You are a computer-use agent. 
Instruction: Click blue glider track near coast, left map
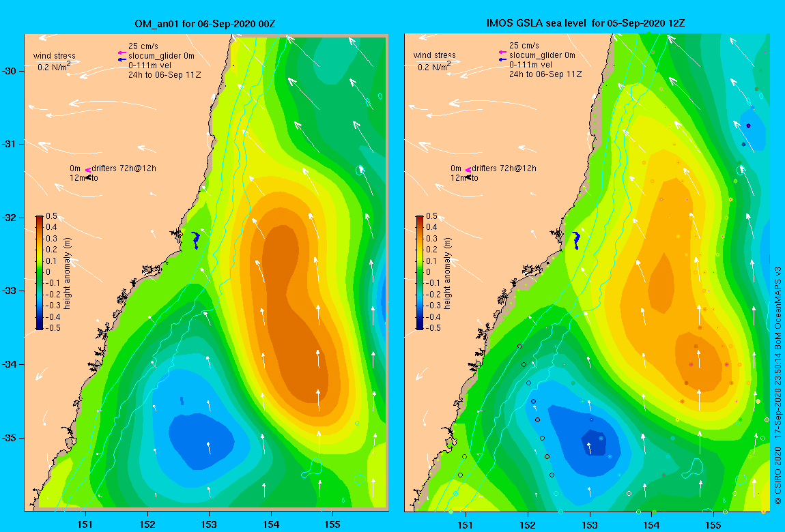click(196, 240)
